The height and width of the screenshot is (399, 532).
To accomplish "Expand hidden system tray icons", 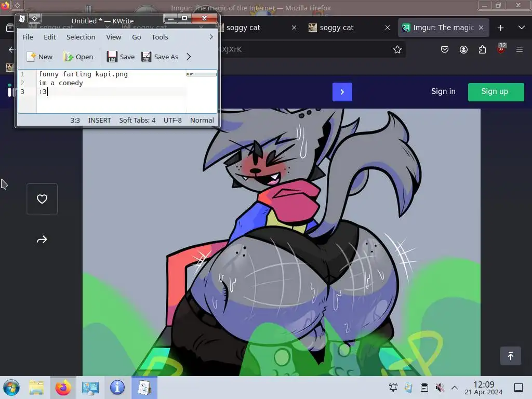I will pos(455,388).
